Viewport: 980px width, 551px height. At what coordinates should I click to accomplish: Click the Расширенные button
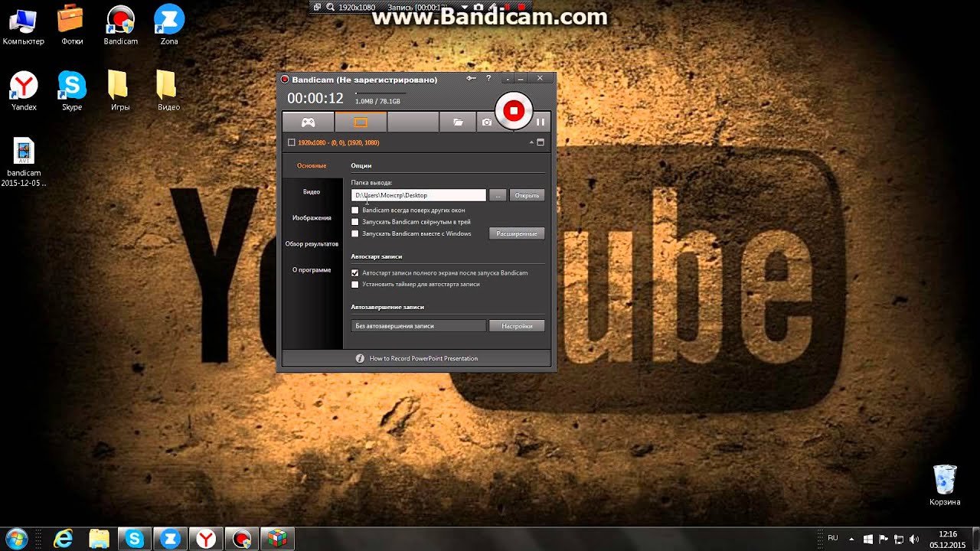coord(517,233)
